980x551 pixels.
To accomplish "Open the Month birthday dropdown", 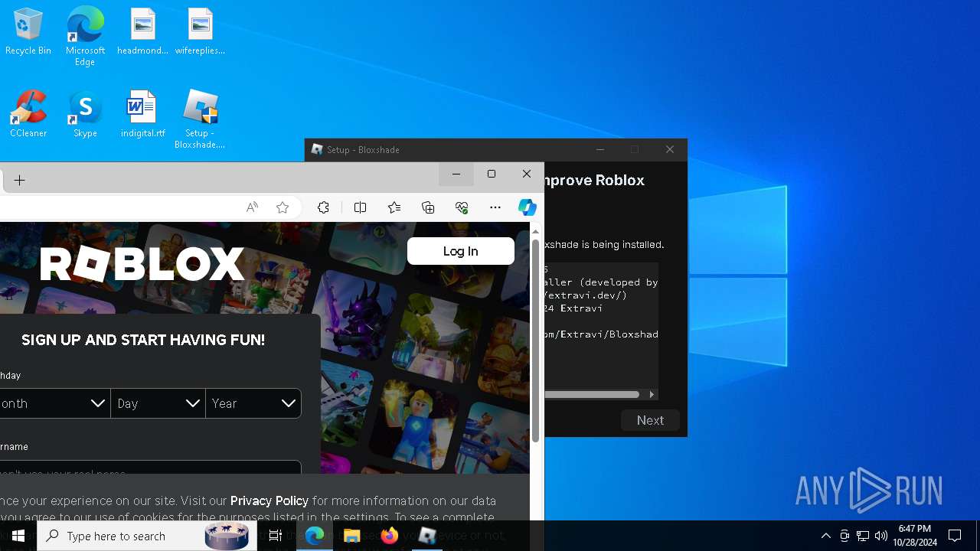I will [54, 403].
